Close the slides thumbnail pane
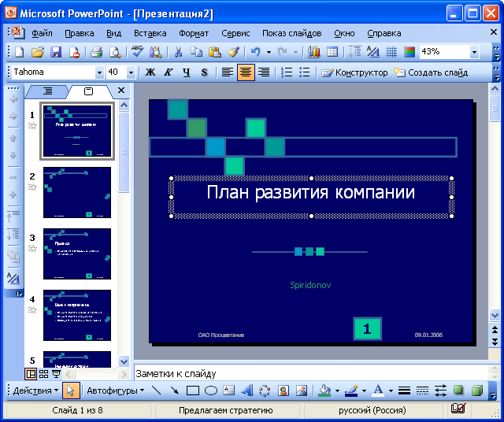 121,91
